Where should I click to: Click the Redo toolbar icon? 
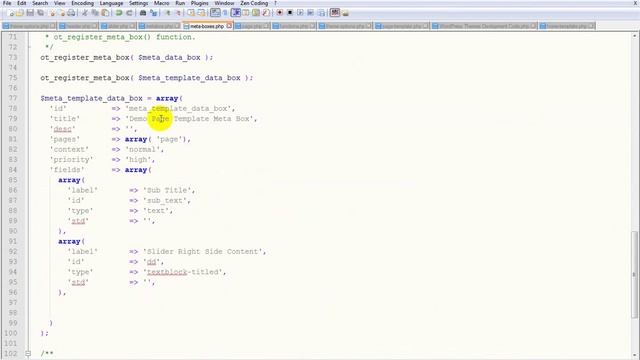(x=129, y=13)
